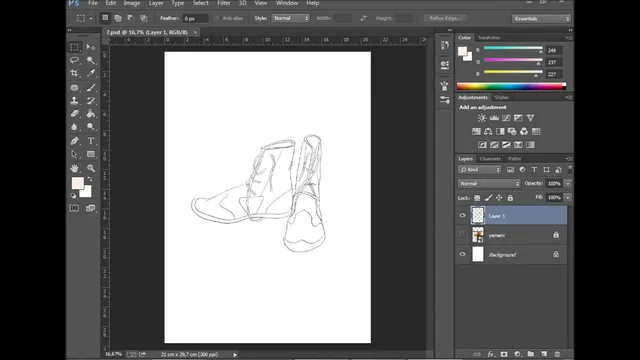Screen dimensions: 640x360
Task: Select the Move tool
Action: (x=91, y=47)
